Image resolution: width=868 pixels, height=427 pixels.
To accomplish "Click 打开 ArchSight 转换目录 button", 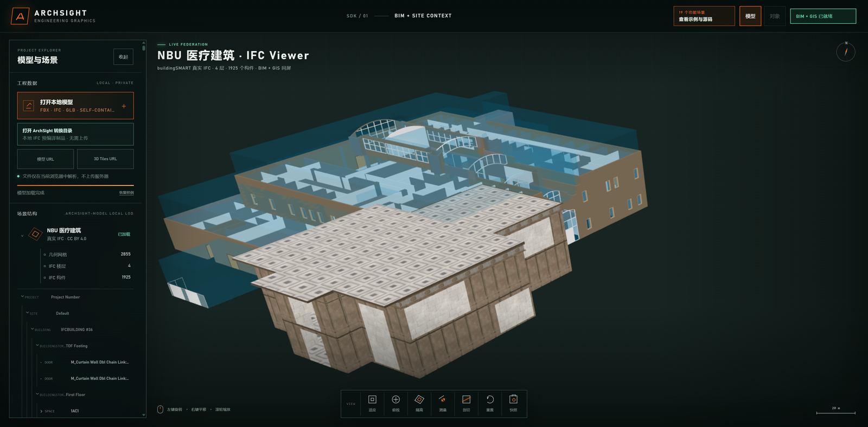I will point(75,134).
